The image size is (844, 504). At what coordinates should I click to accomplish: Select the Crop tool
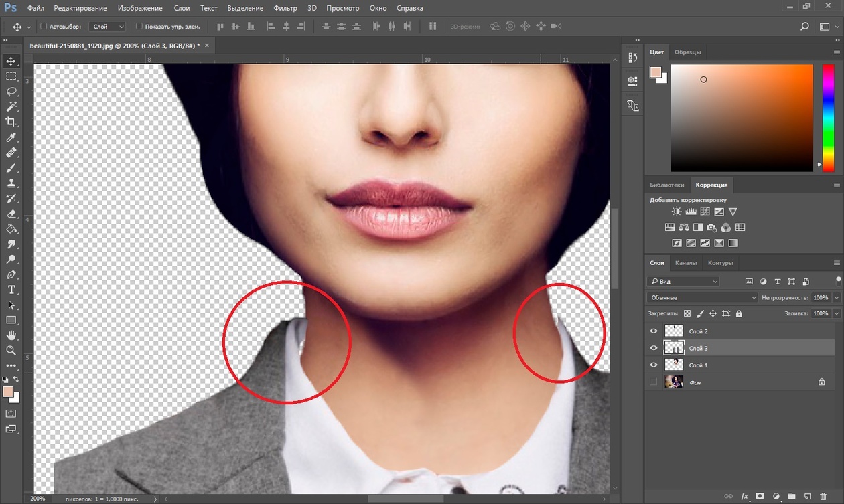(x=11, y=122)
